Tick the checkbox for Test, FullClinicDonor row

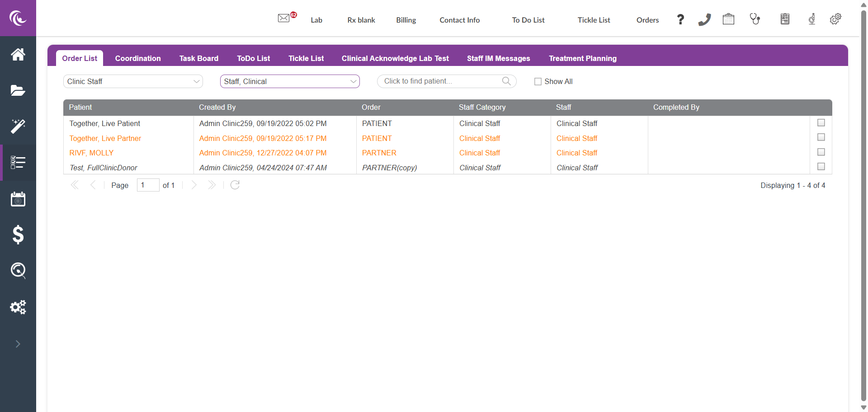[x=821, y=167]
